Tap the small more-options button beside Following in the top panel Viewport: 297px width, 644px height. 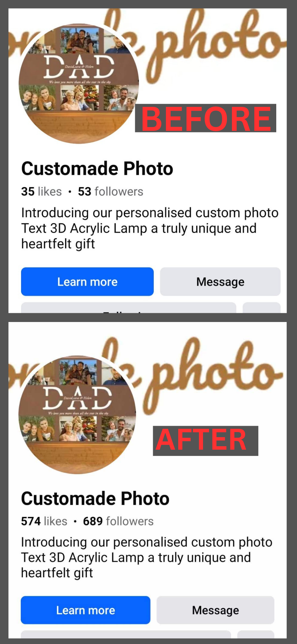[261, 308]
